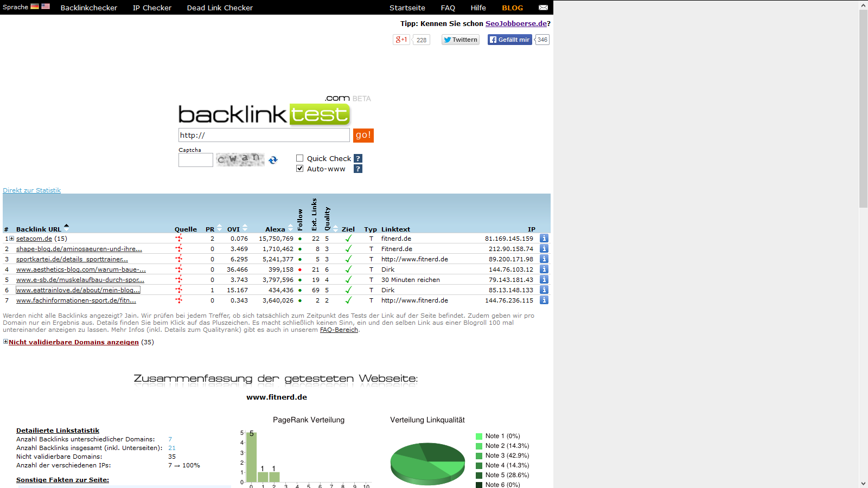868x488 pixels.
Task: Open source icon for shape-blog.de row
Action: pyautogui.click(x=178, y=249)
